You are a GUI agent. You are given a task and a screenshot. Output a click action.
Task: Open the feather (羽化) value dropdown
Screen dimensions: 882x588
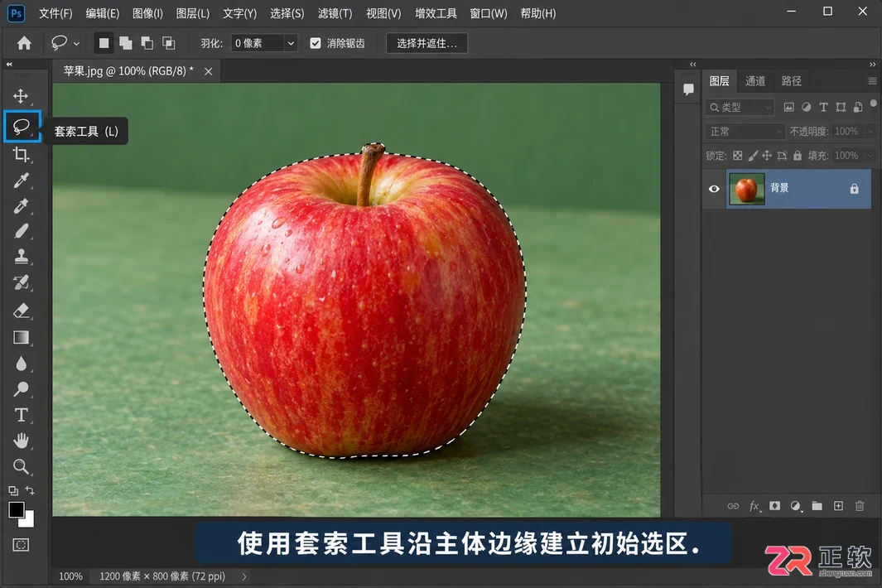[x=291, y=43]
